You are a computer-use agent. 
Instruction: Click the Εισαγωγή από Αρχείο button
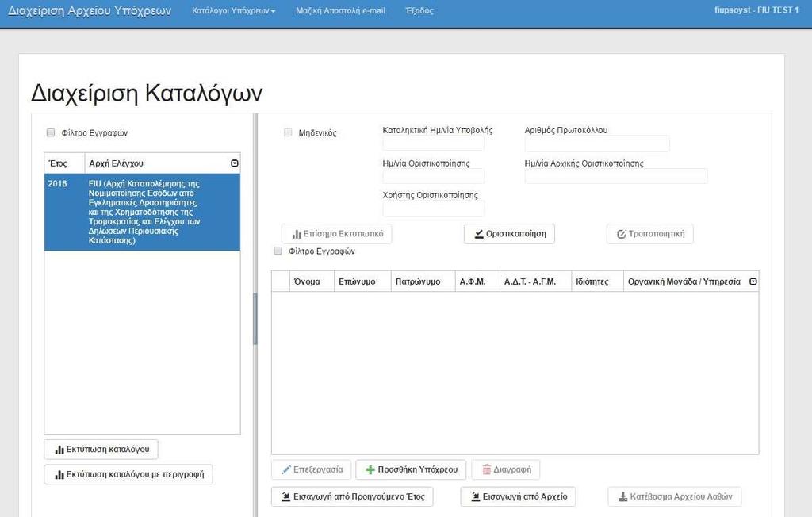pyautogui.click(x=518, y=496)
